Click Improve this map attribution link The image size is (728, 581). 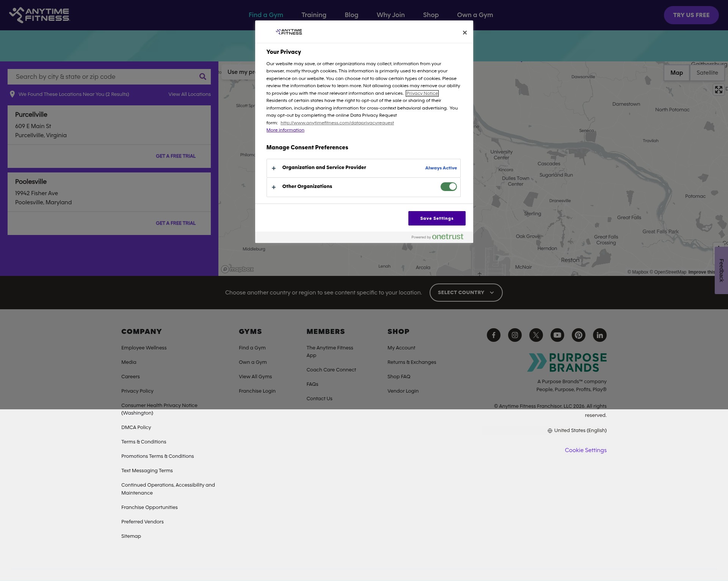click(x=702, y=272)
